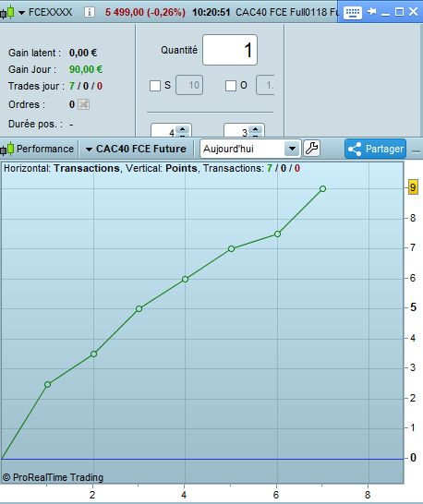Viewport: 423px width, 504px height.
Task: Click the yellow 9 value marker on axis
Action: pyautogui.click(x=413, y=187)
